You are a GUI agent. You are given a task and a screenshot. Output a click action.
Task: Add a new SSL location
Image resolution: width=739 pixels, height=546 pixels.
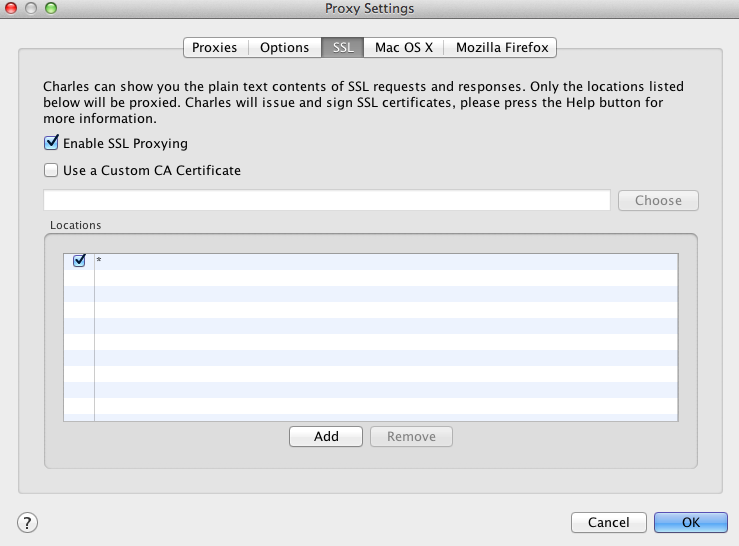326,437
